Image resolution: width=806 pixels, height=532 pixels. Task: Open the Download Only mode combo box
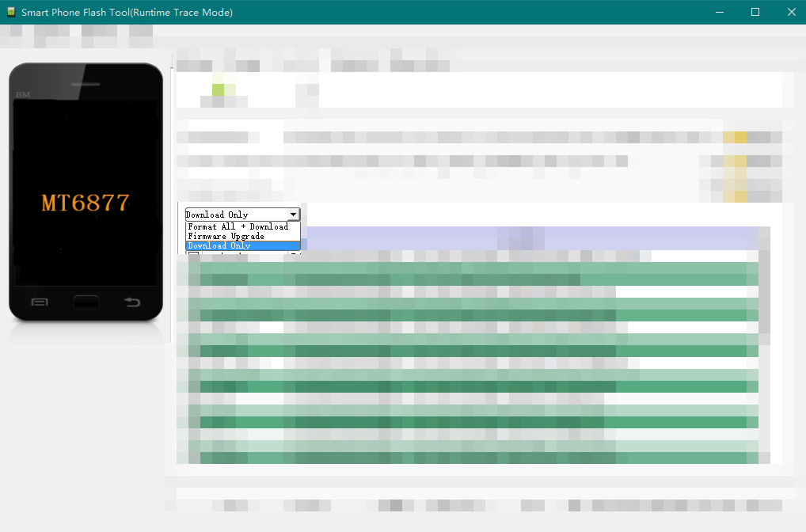pos(242,215)
